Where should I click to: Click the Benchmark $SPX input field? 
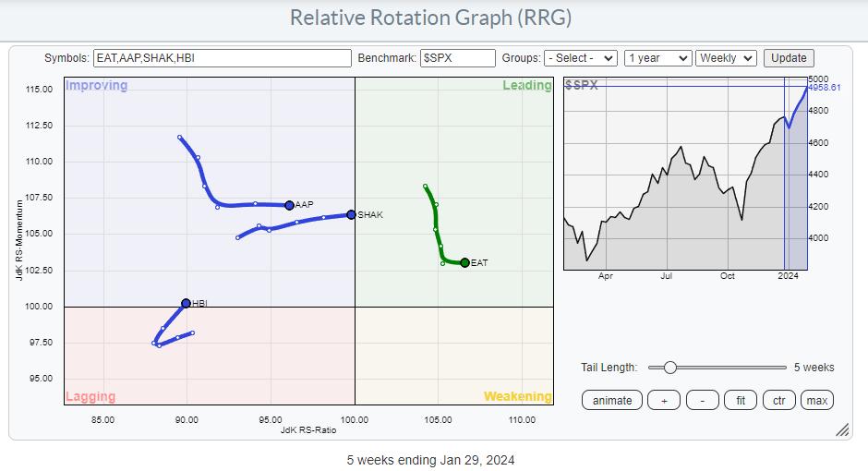click(x=457, y=58)
